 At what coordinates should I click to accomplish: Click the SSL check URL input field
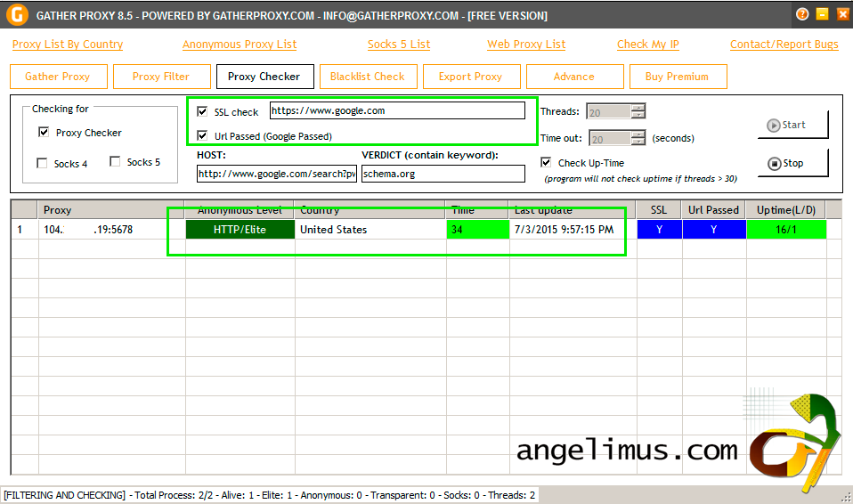click(x=397, y=110)
